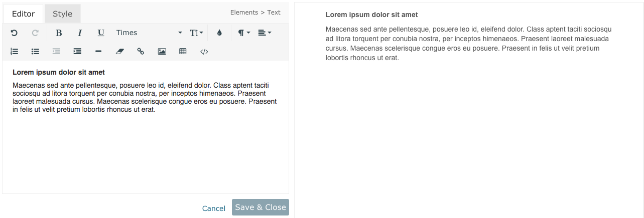Insert a table into the editor
Image resolution: width=644 pixels, height=218 pixels.
(183, 51)
